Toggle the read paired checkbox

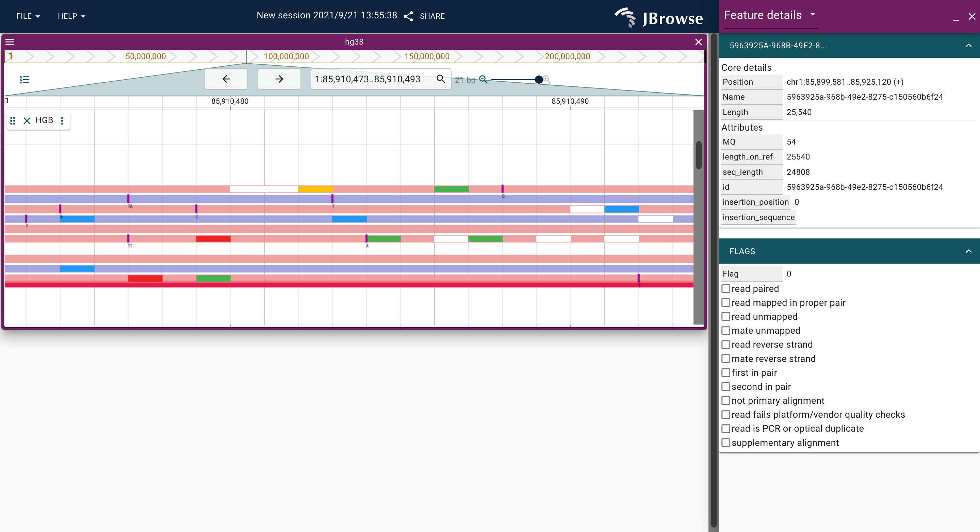(x=725, y=289)
